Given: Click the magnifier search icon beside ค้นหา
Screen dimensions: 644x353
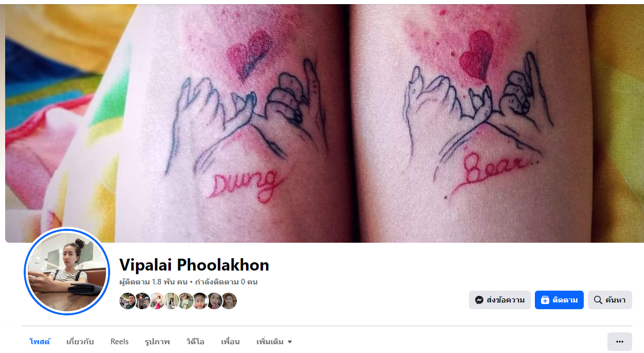Looking at the screenshot, I should pos(598,300).
